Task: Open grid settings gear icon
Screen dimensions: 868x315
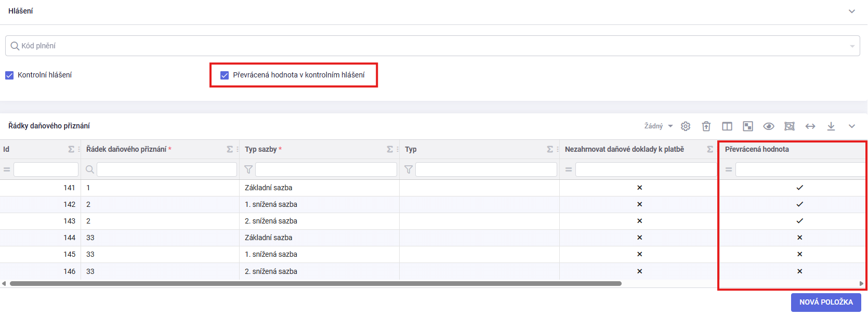Action: click(x=686, y=126)
